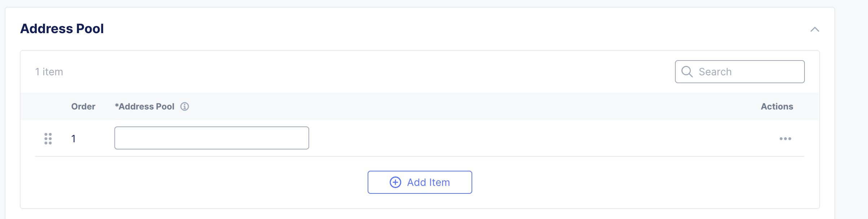
Task: Click blank area of row 1
Action: point(505,139)
